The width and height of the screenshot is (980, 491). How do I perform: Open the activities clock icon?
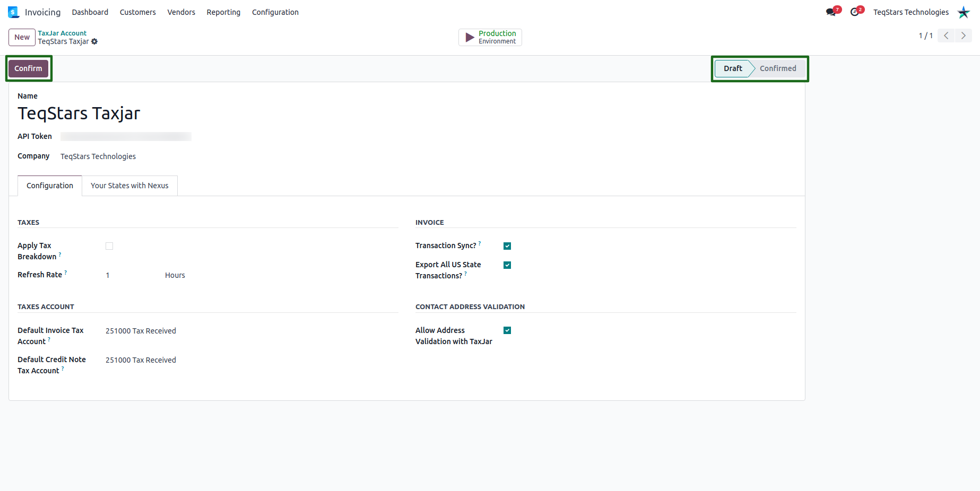click(x=854, y=12)
